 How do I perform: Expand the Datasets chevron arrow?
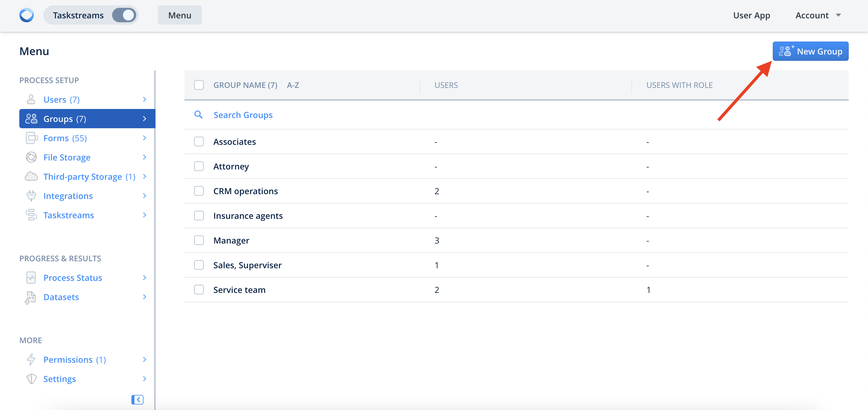pyautogui.click(x=145, y=297)
